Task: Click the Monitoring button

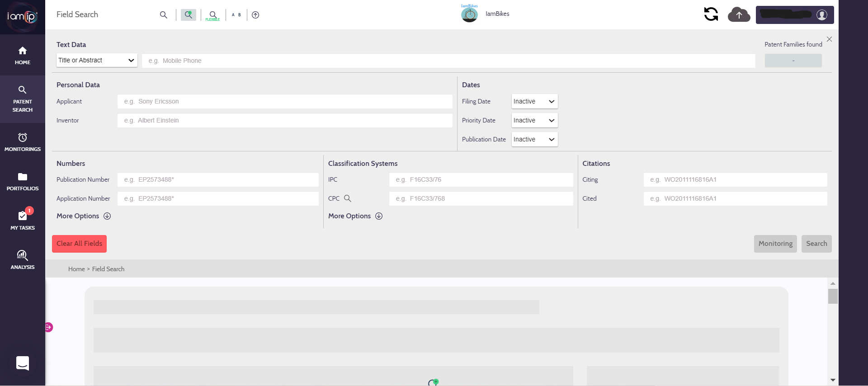Action: click(x=775, y=244)
